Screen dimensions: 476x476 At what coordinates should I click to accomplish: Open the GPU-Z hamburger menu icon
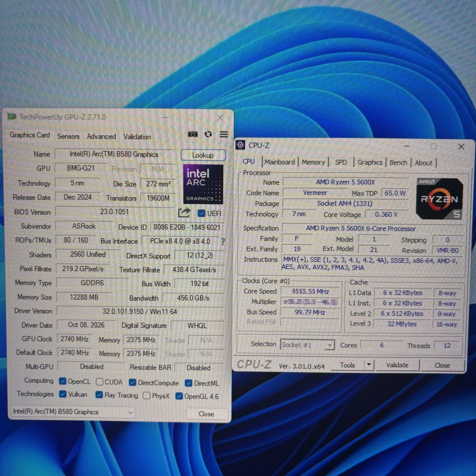coord(224,135)
